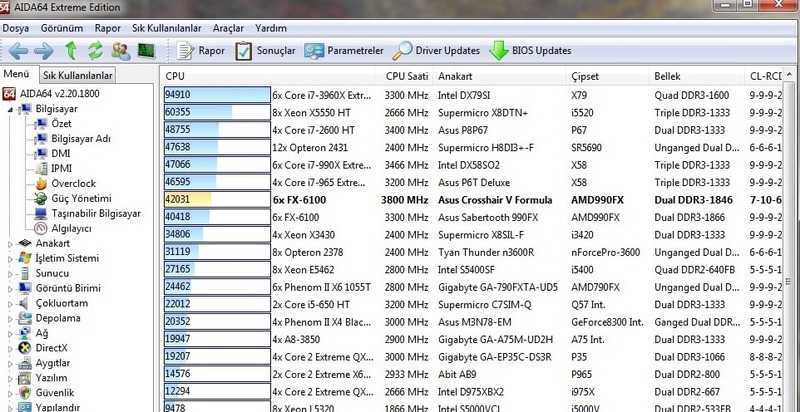800x412 pixels.
Task: Expand the Ağ tree node
Action: [x=10, y=333]
